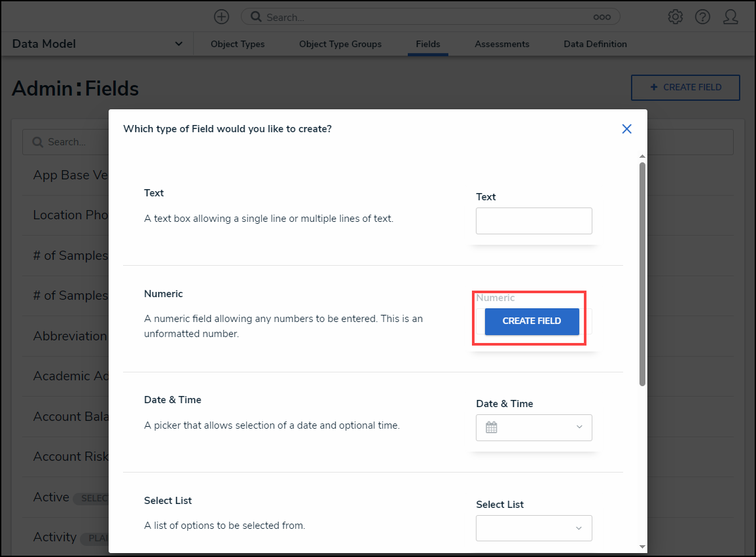
Task: Click the + CREATE FIELD header button
Action: tap(685, 87)
